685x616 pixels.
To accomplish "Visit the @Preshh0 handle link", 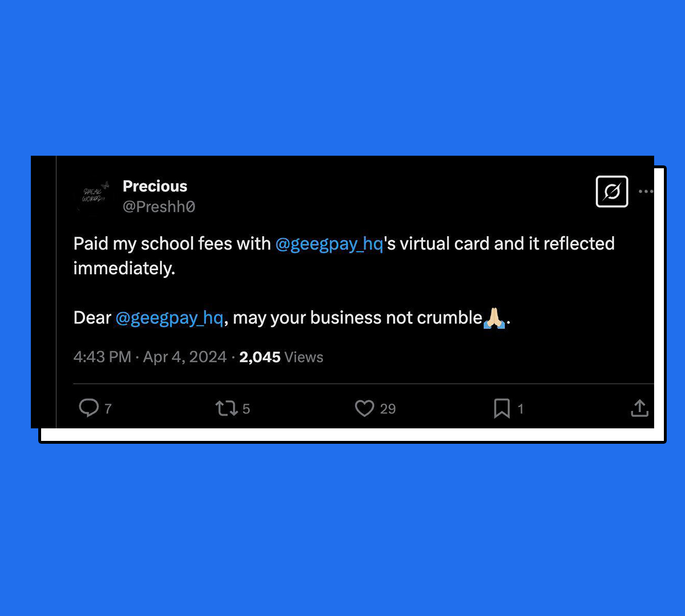I will click(159, 206).
